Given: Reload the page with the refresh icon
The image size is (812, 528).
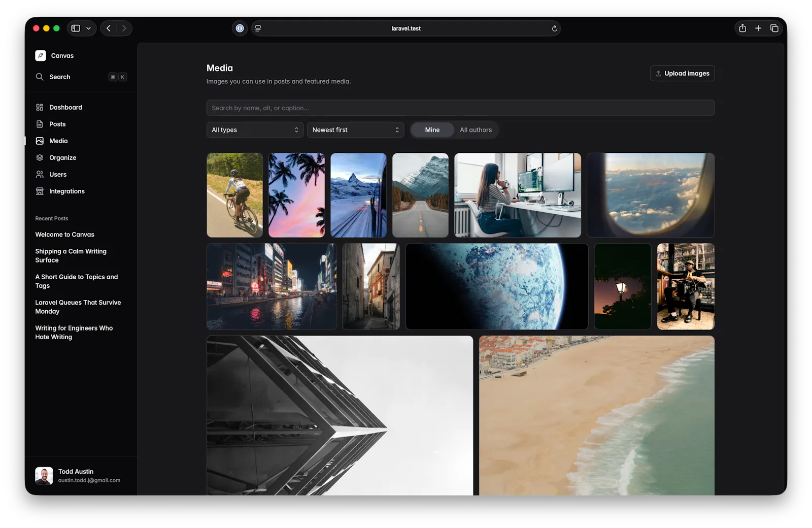Looking at the screenshot, I should point(554,28).
